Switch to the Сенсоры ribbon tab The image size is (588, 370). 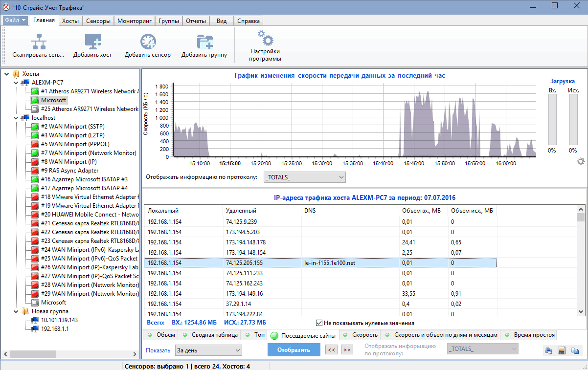98,21
